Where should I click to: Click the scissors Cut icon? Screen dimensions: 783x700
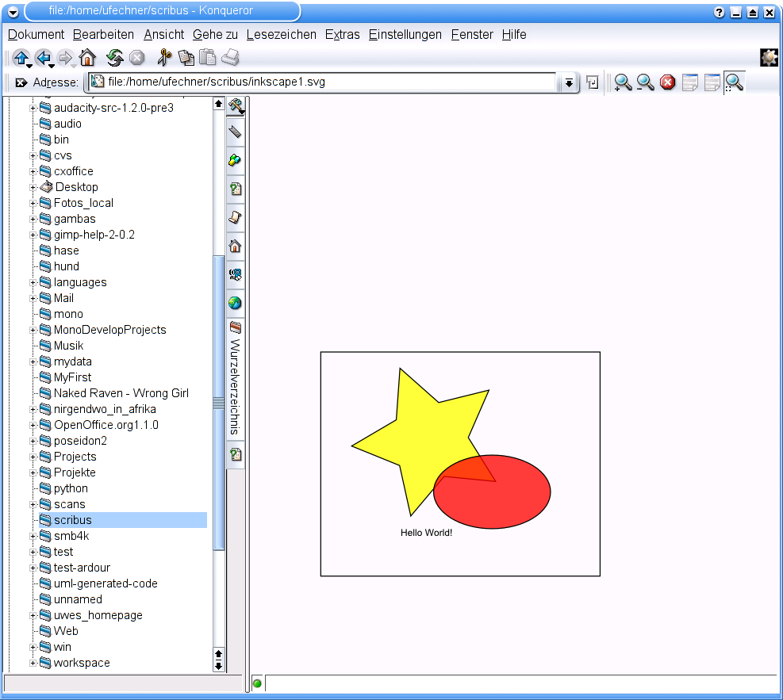click(x=164, y=58)
